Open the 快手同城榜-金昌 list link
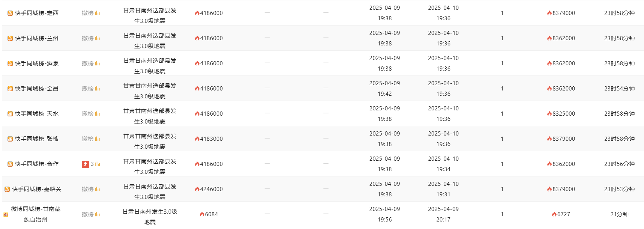 (37, 89)
